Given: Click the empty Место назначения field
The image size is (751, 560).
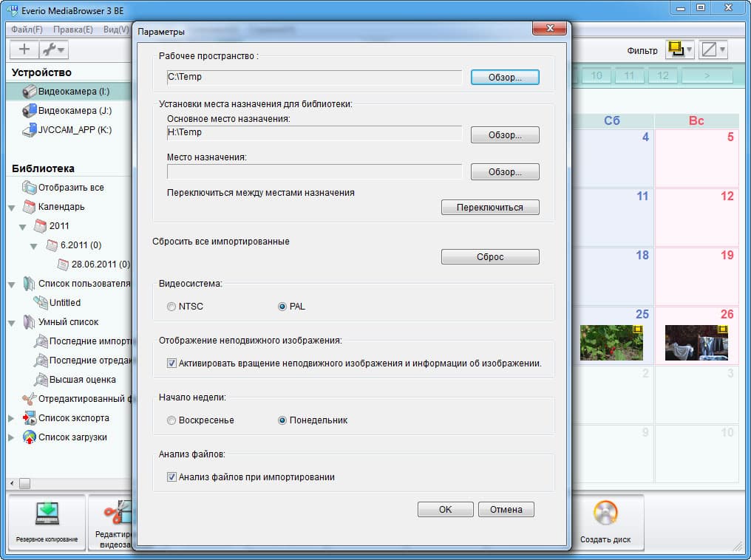Looking at the screenshot, I should 314,171.
